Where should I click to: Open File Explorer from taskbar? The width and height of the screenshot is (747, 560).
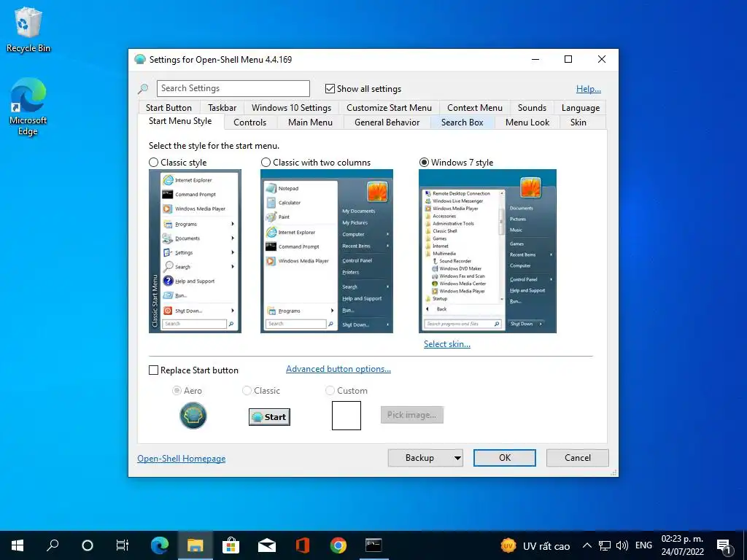click(195, 545)
